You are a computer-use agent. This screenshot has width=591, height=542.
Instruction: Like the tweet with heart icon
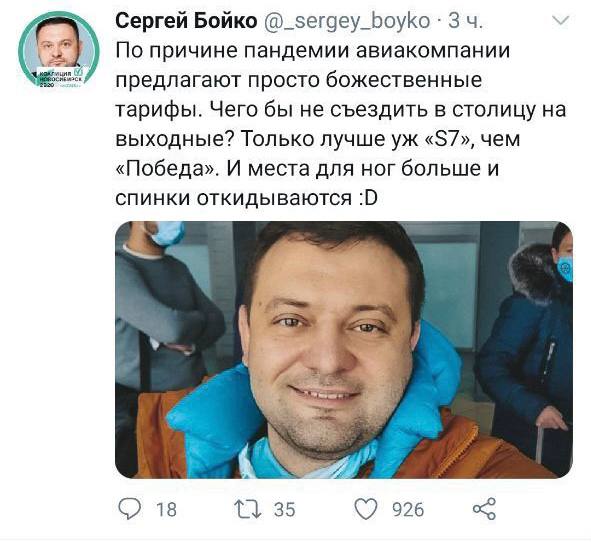(366, 509)
